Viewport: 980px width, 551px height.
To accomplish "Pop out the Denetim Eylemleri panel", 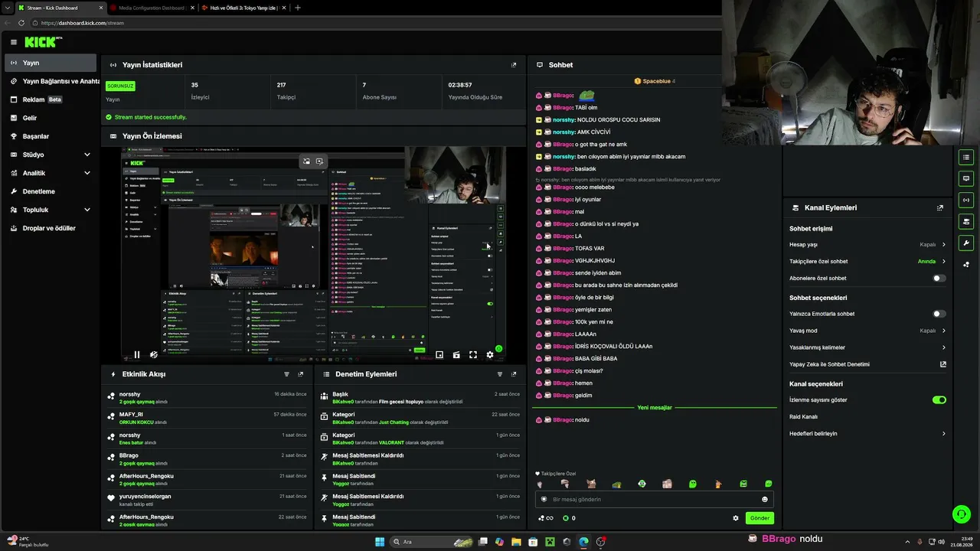I will pos(514,374).
